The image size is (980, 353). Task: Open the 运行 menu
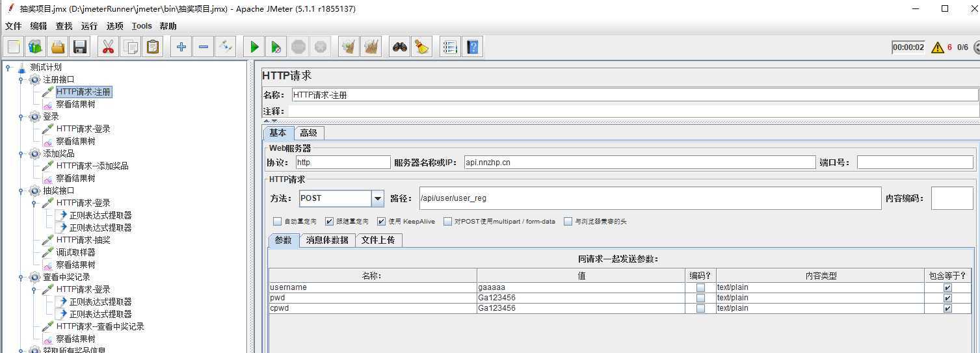[x=89, y=26]
